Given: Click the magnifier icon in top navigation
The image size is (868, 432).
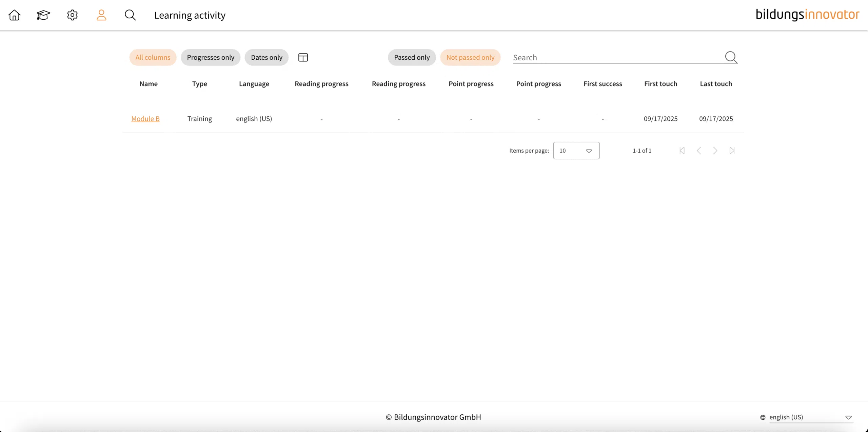Looking at the screenshot, I should click(130, 15).
